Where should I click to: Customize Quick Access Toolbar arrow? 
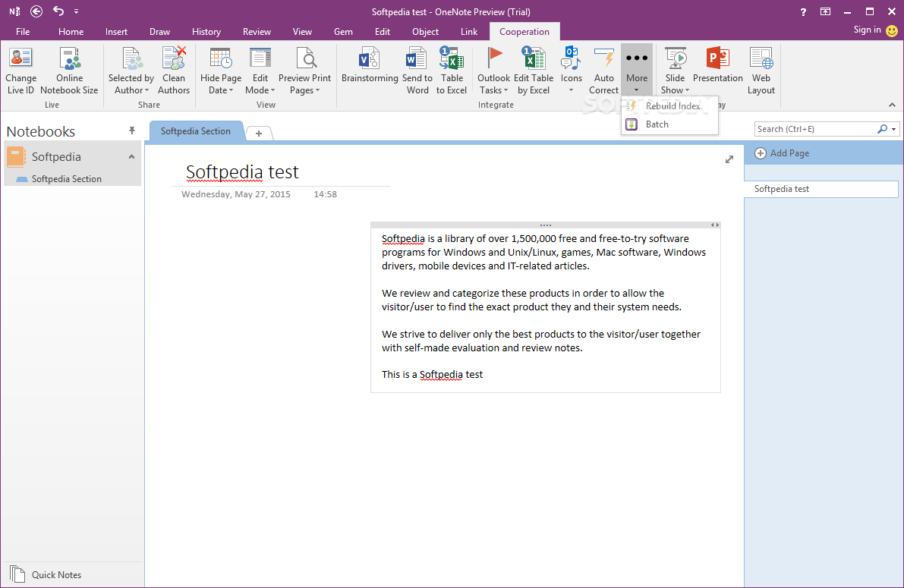tap(76, 11)
